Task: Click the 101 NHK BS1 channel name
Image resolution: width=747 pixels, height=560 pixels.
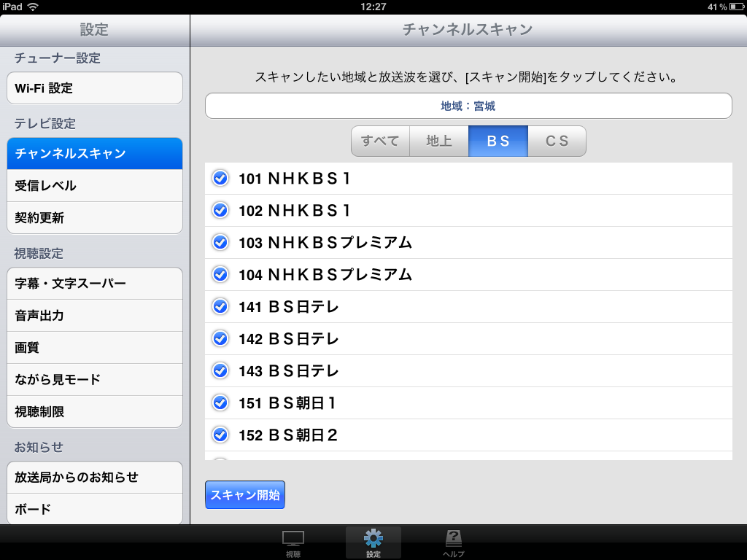Action: coord(295,179)
